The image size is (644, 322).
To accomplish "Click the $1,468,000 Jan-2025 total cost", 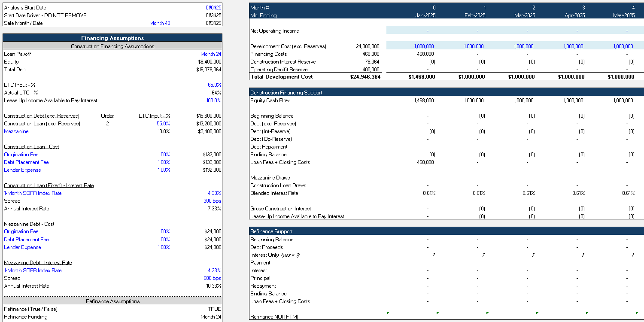I will coord(421,77).
